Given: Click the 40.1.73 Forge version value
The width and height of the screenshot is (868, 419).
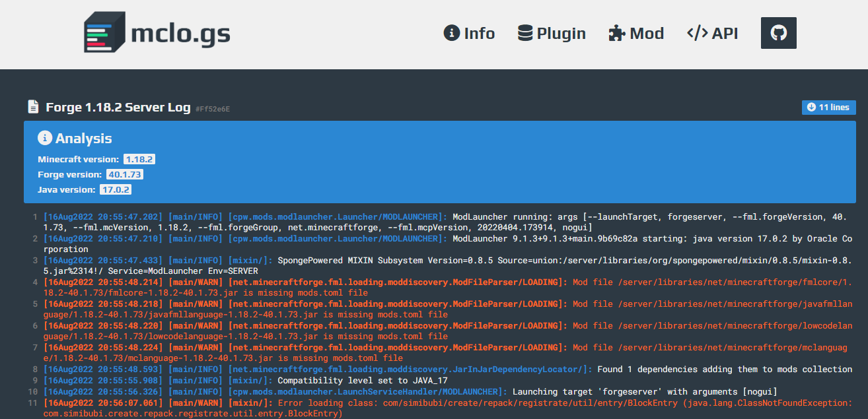Looking at the screenshot, I should 125,175.
